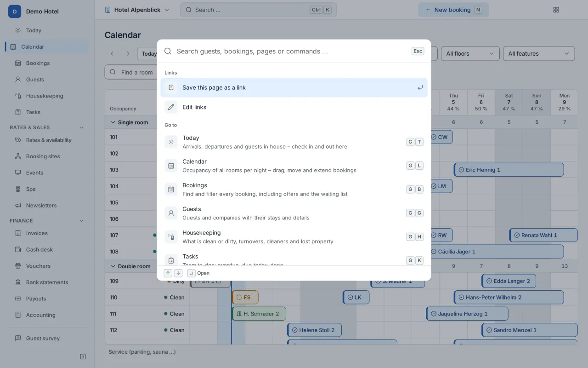Open Cash desk in sidebar
The image size is (588, 368).
click(48, 249)
